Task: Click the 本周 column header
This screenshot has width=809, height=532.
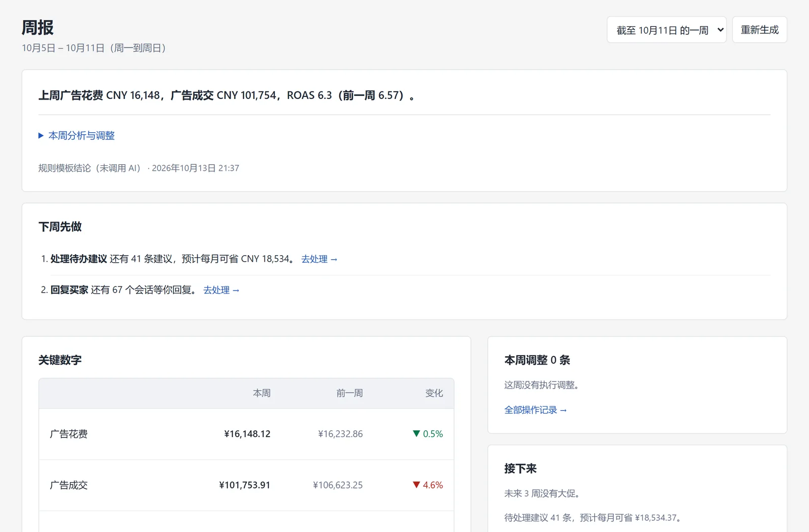Action: pyautogui.click(x=261, y=393)
